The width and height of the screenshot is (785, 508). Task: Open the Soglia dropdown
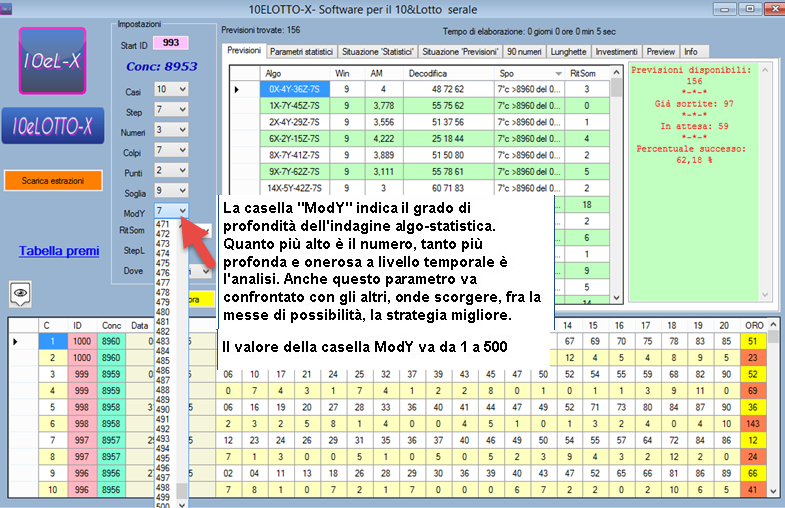(171, 190)
